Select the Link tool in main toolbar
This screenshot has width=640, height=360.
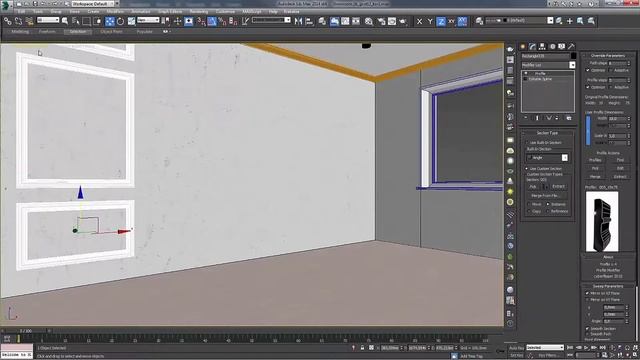click(8, 21)
